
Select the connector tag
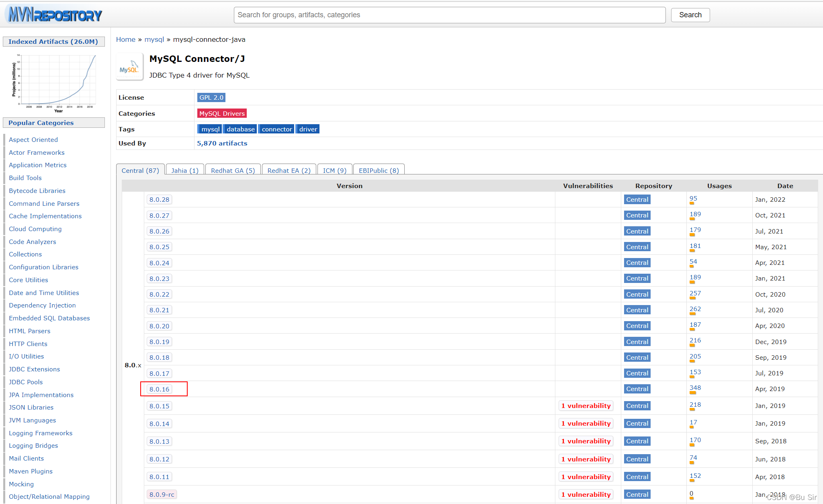click(x=276, y=129)
